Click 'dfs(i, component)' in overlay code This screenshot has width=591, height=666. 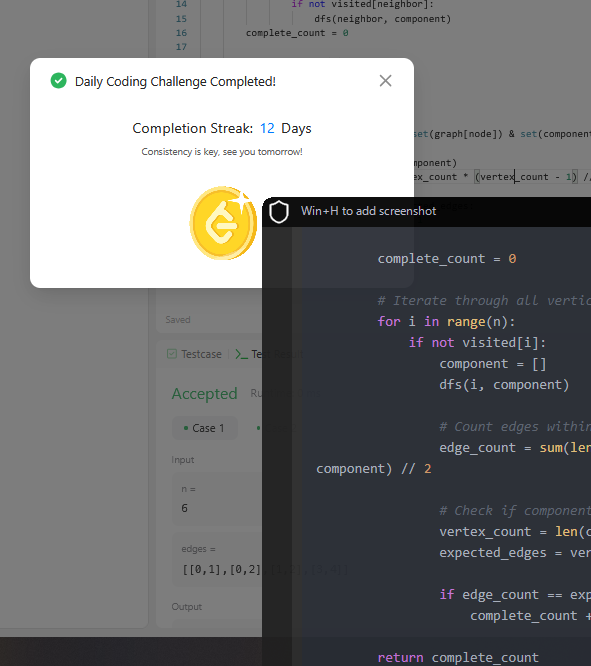[x=504, y=384]
